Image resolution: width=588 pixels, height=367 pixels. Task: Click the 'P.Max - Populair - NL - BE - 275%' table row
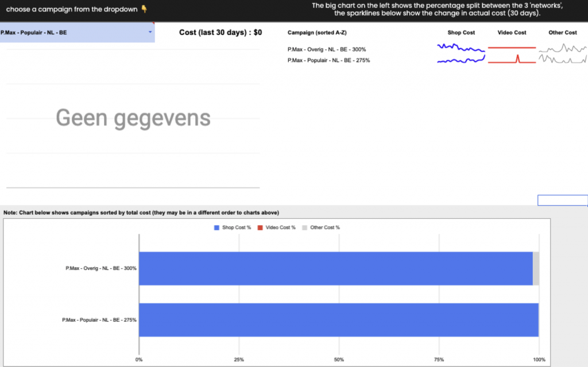tap(328, 60)
